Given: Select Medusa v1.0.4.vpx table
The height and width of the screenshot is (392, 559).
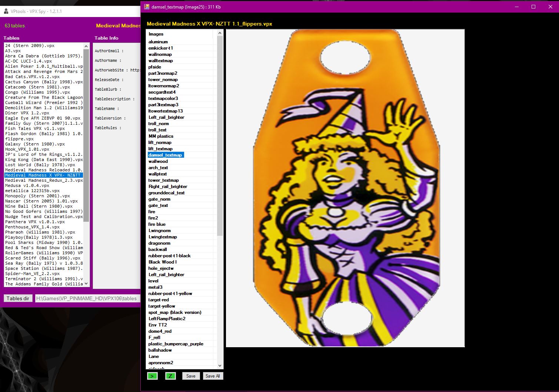Looking at the screenshot, I should pyautogui.click(x=27, y=185).
